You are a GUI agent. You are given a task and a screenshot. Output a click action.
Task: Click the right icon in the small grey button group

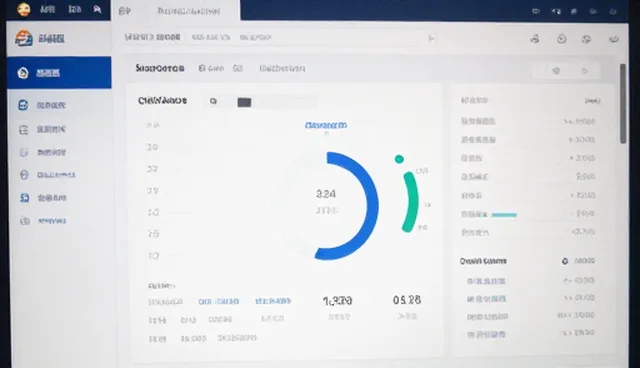pos(584,71)
